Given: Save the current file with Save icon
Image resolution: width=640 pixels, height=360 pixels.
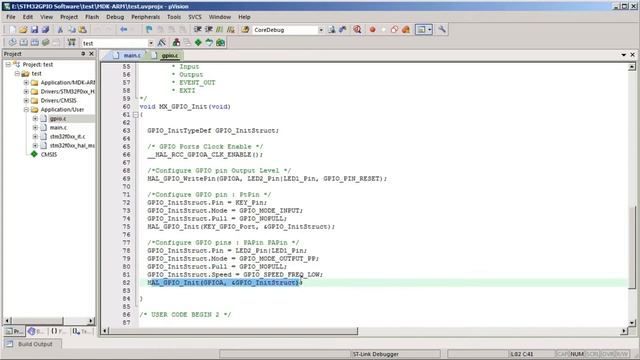Looking at the screenshot, I should pyautogui.click(x=34, y=30).
